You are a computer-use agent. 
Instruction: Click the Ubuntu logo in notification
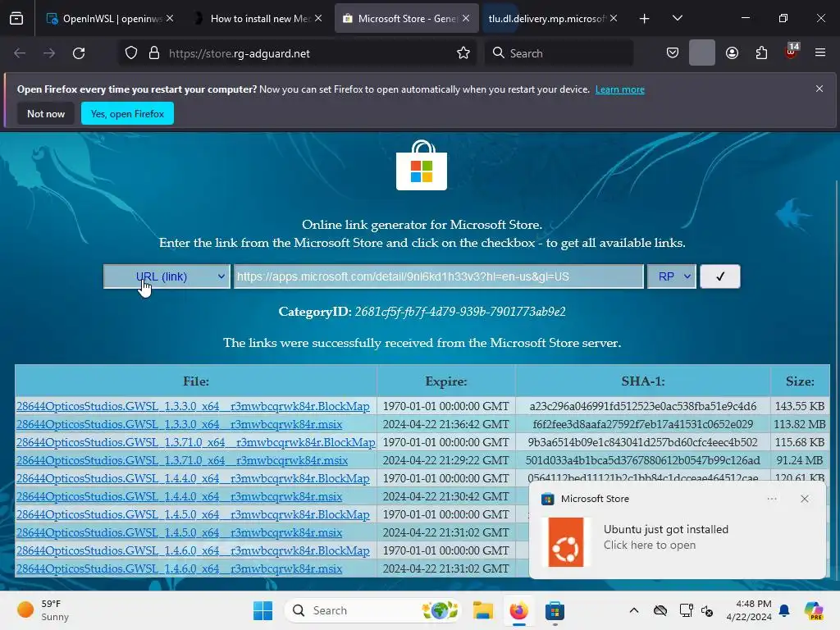click(x=566, y=542)
